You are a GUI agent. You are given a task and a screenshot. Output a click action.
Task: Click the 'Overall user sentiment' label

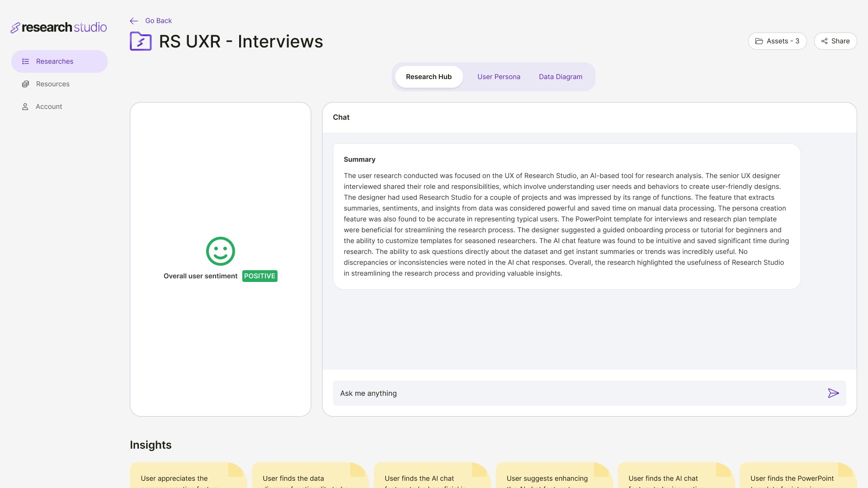[200, 276]
